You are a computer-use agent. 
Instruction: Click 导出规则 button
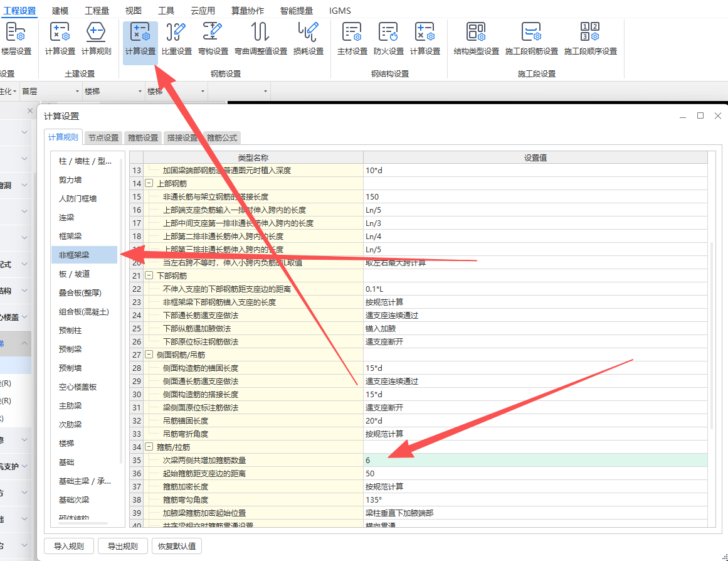[x=122, y=546]
